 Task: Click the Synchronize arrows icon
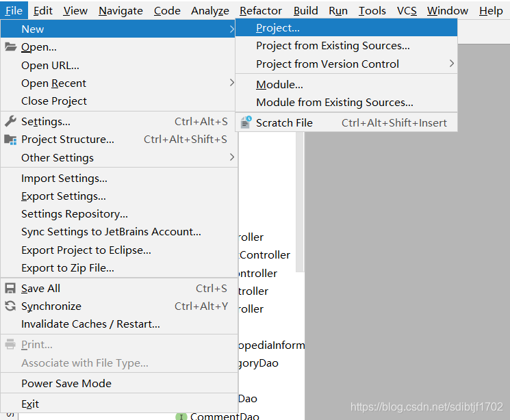pos(10,306)
